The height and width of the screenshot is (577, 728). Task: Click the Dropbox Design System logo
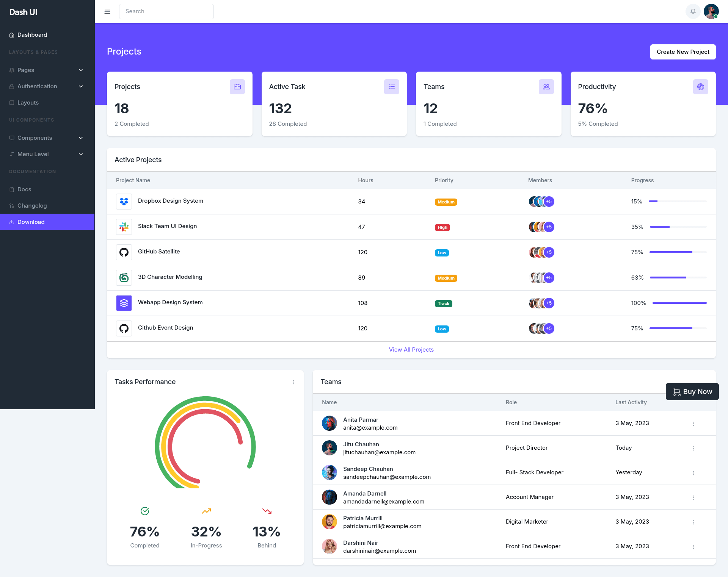point(124,202)
